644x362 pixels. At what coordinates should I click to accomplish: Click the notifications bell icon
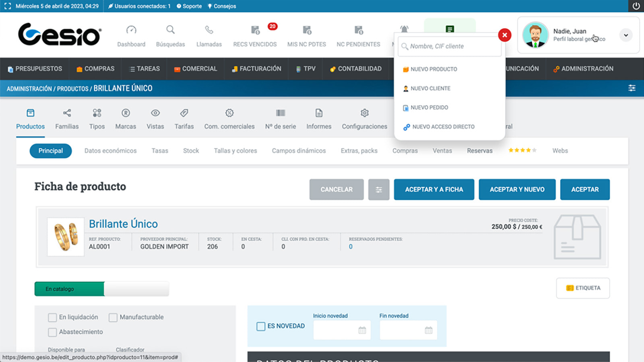click(405, 29)
